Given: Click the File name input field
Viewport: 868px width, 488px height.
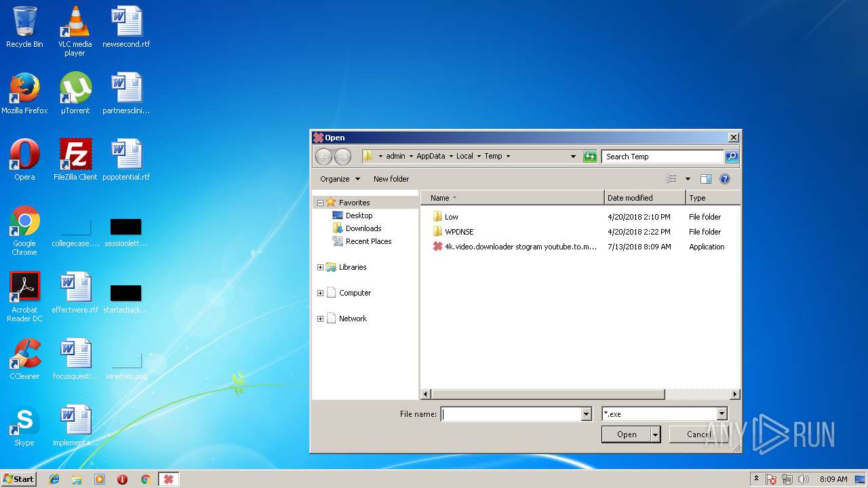Looking at the screenshot, I should (511, 414).
